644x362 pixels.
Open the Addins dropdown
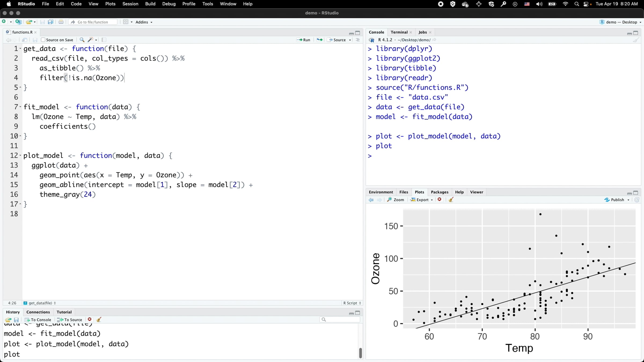coord(144,22)
